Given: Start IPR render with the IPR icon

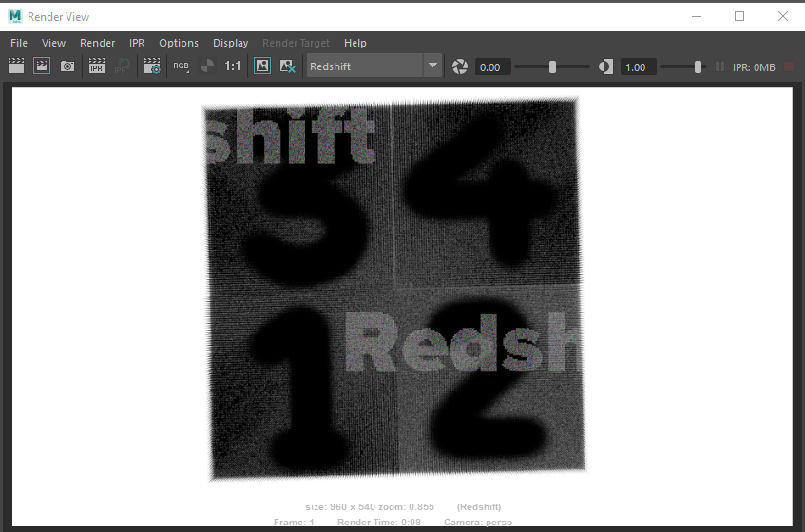Looking at the screenshot, I should (97, 66).
